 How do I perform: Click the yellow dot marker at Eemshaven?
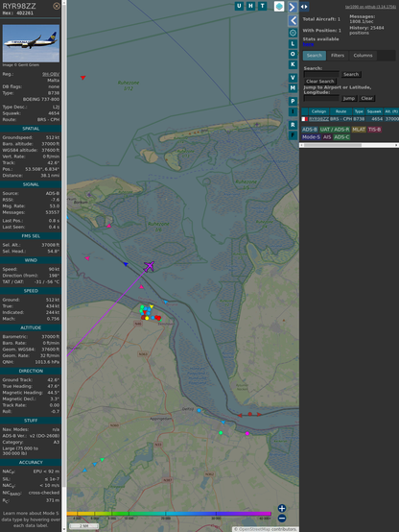[147, 318]
